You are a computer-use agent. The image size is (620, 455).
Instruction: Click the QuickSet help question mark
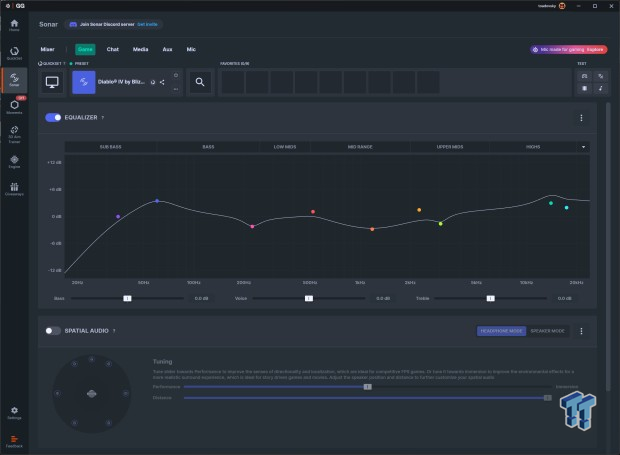tap(64, 63)
